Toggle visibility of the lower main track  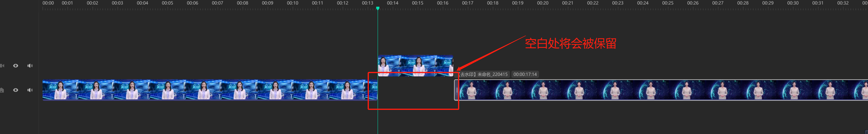click(x=16, y=90)
